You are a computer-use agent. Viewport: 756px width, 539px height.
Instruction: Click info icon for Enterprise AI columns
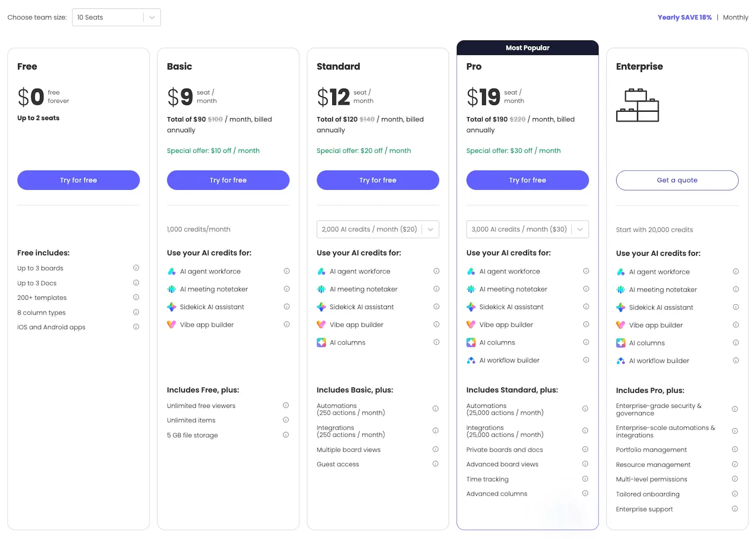point(736,342)
